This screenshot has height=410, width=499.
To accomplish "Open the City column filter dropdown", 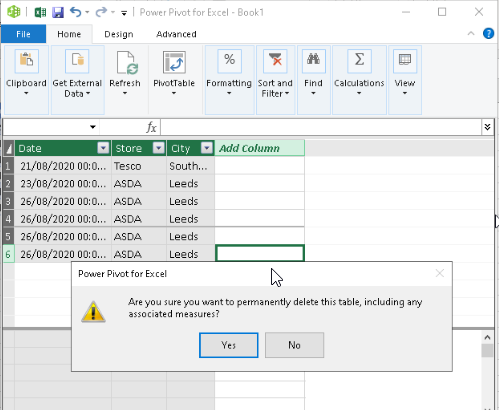I will coord(207,148).
